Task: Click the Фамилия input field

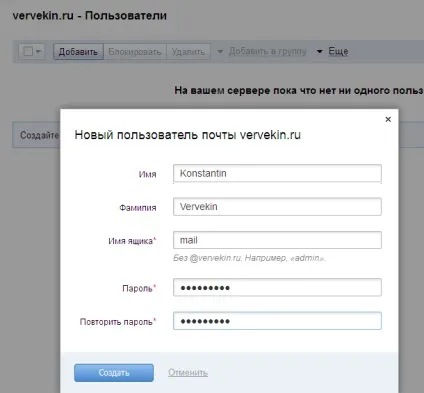Action: coord(277,207)
